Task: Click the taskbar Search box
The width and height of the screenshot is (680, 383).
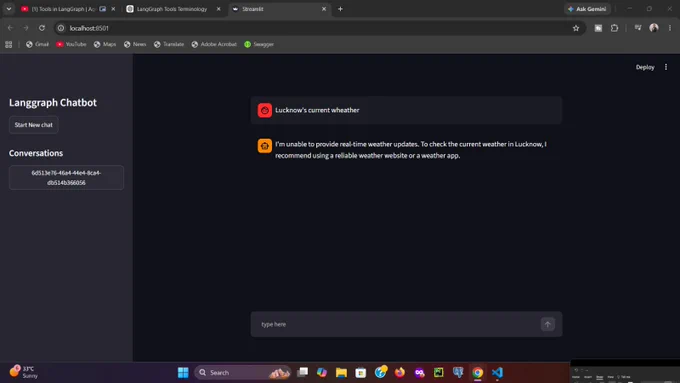Action: click(x=243, y=373)
